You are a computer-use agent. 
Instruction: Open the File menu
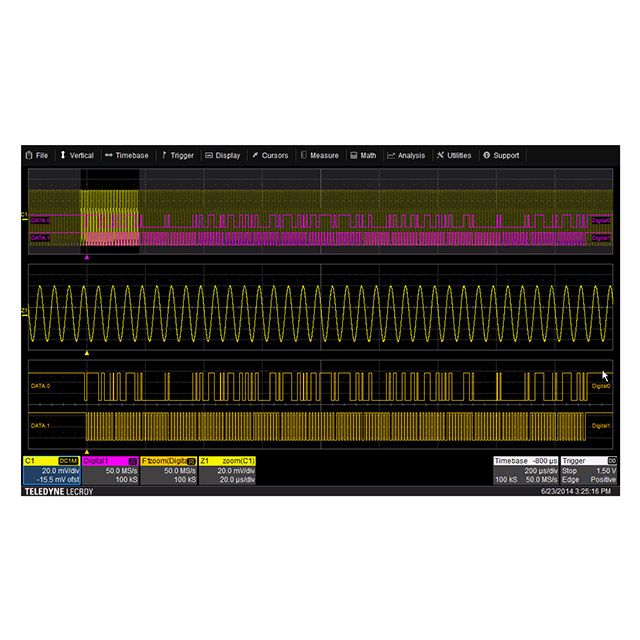(36, 155)
